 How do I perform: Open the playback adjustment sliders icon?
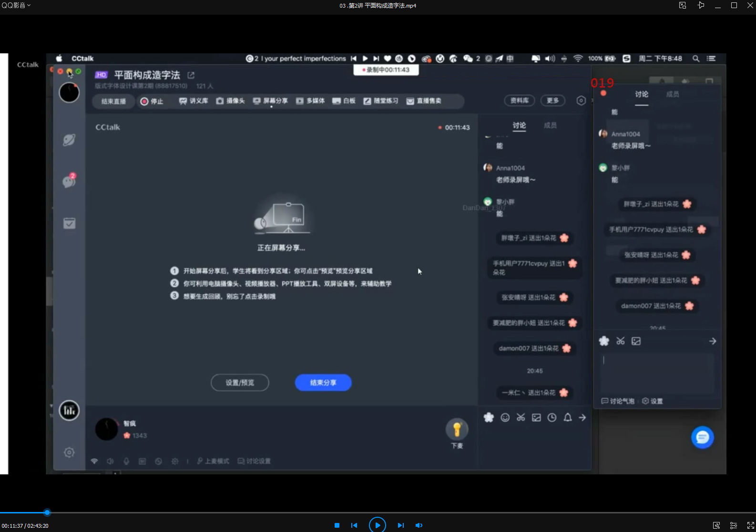tap(734, 525)
